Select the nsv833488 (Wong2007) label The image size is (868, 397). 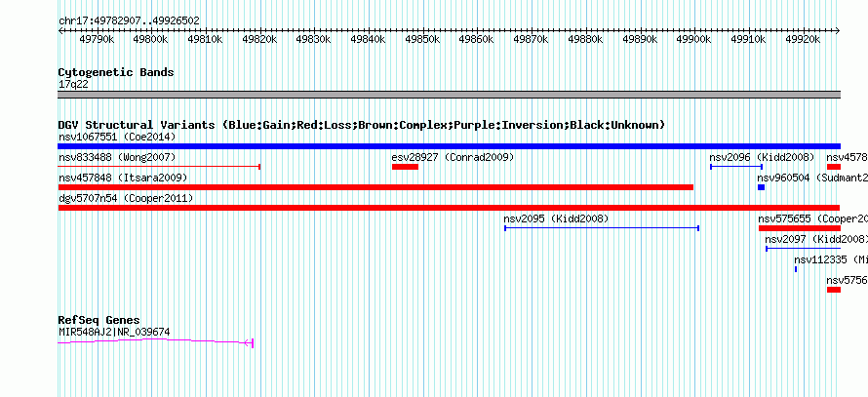(x=117, y=157)
